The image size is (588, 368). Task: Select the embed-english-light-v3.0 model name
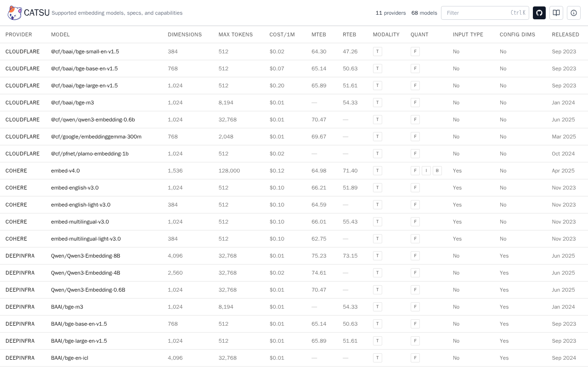pyautogui.click(x=80, y=205)
